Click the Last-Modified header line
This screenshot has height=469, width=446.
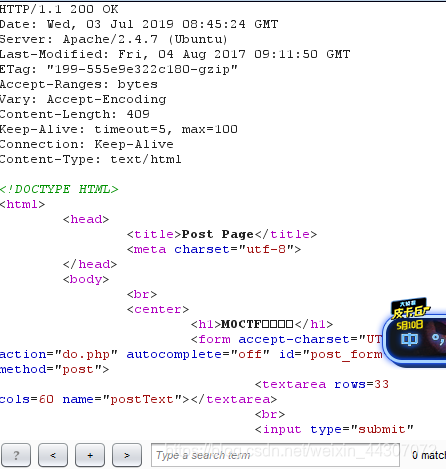175,54
